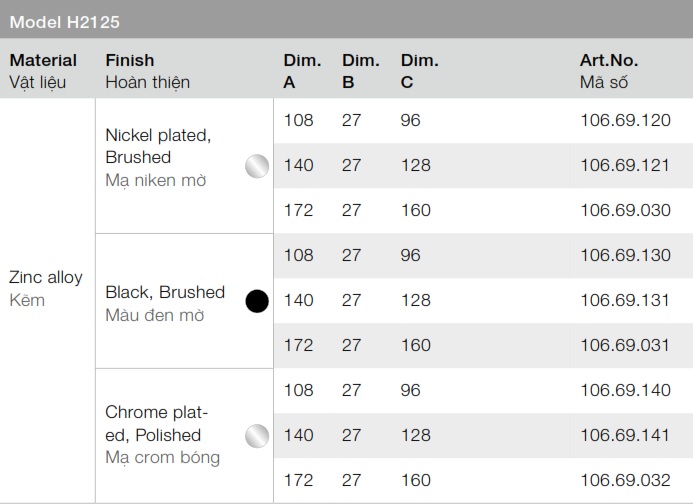693x504 pixels.
Task: Click the Art.No. column header
Action: tap(609, 70)
